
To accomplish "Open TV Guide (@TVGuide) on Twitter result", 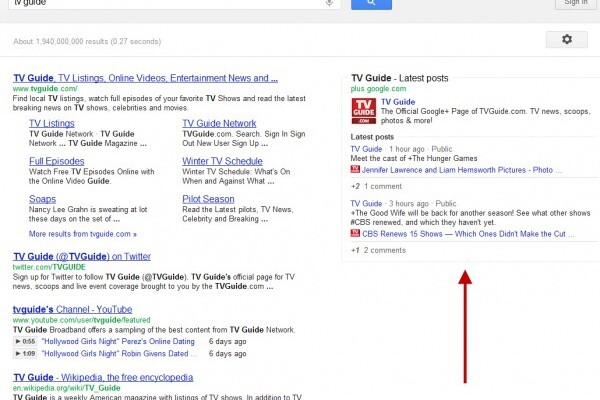I will pyautogui.click(x=82, y=256).
